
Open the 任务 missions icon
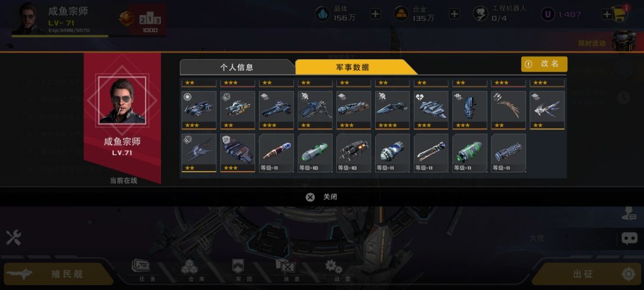141,270
